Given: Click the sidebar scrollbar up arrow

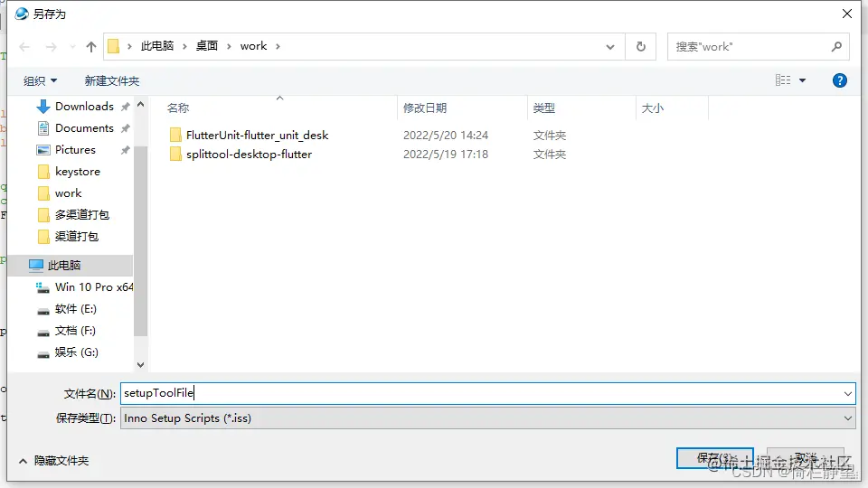Looking at the screenshot, I should click(x=141, y=104).
